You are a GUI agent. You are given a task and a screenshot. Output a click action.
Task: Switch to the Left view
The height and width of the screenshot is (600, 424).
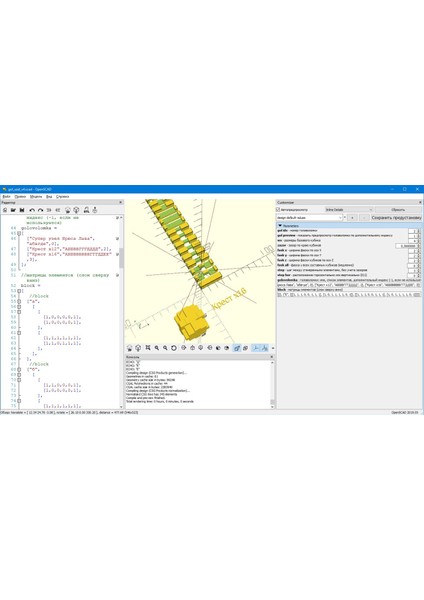click(210, 348)
